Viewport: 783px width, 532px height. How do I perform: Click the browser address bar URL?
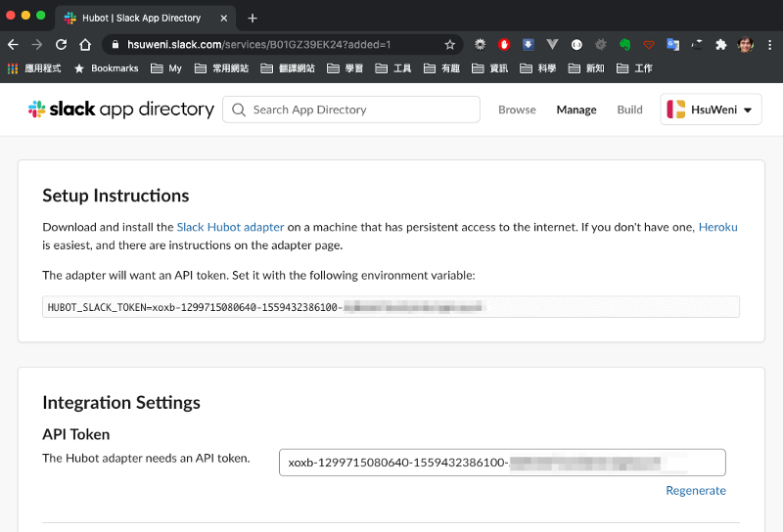[x=258, y=45]
